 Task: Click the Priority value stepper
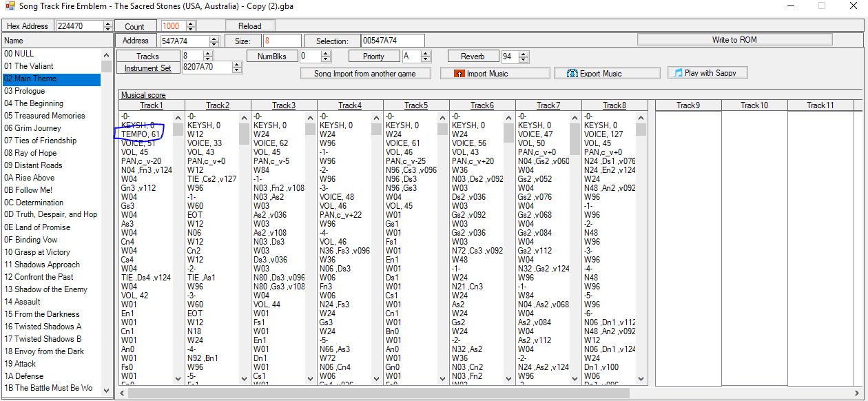coord(425,56)
